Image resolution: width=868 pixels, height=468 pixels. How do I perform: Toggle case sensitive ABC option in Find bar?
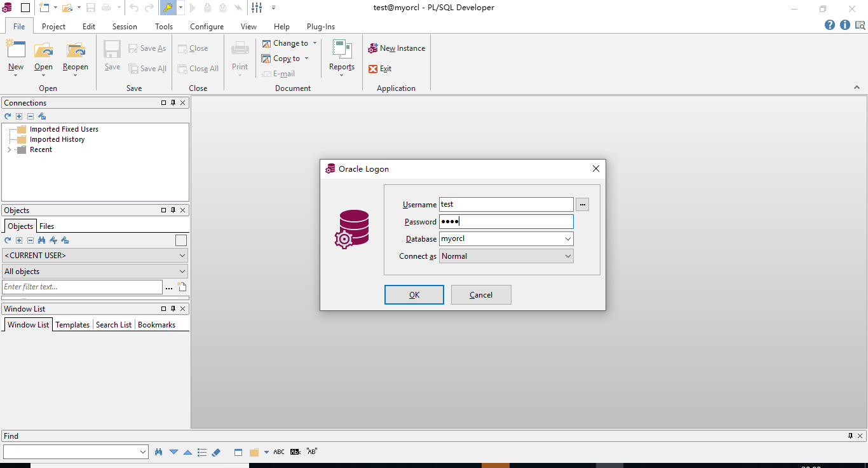click(279, 452)
